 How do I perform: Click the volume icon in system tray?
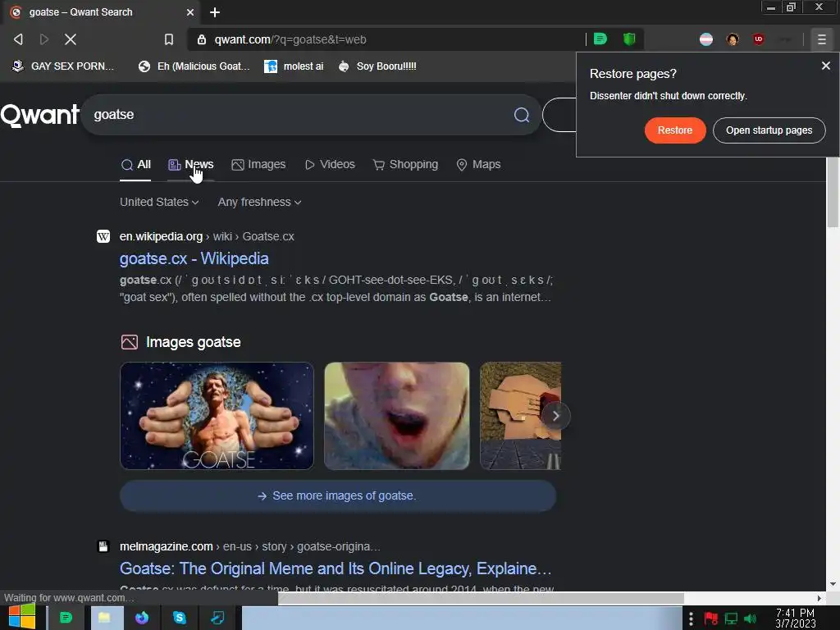750,619
